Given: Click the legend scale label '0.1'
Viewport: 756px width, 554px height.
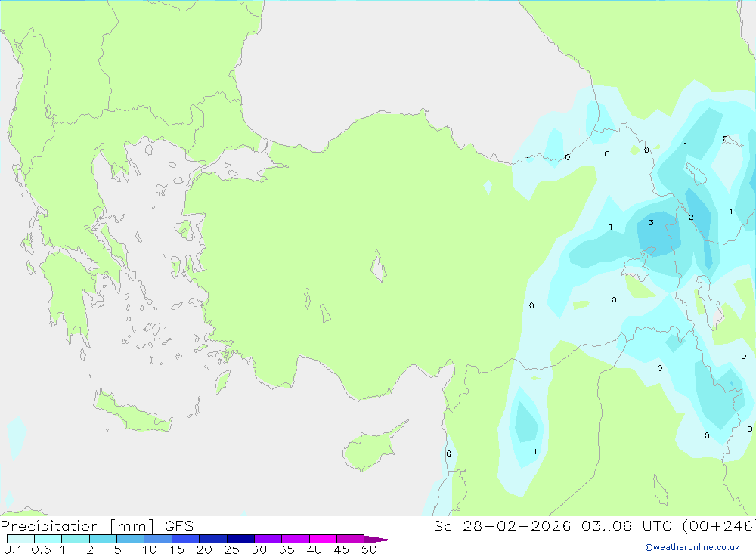Looking at the screenshot, I should click(13, 549).
